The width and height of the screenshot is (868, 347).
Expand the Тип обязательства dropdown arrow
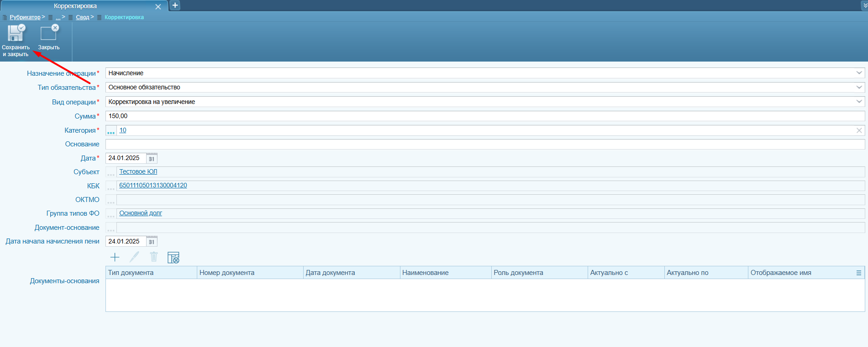coord(859,87)
